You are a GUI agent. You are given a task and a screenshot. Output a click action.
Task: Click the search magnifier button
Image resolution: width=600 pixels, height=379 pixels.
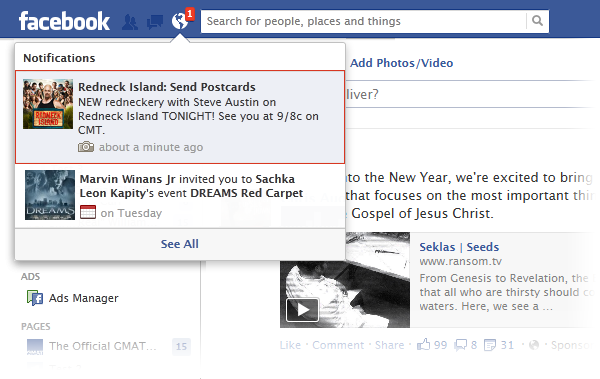(537, 21)
